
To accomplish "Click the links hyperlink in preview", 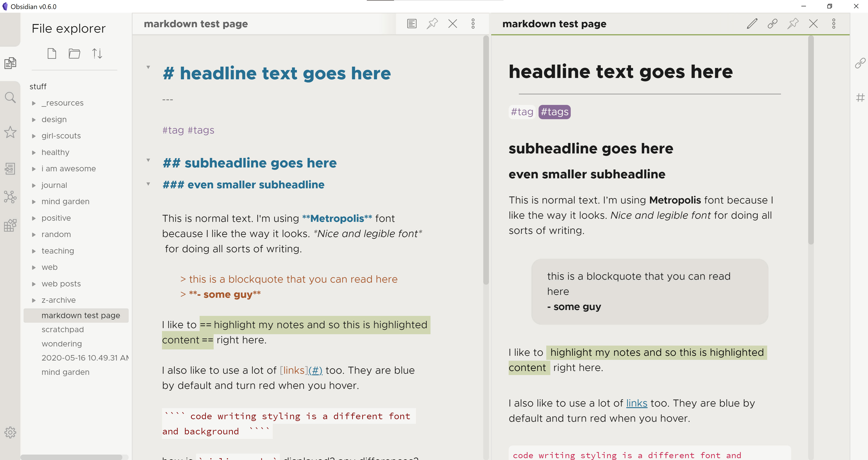I will [636, 403].
